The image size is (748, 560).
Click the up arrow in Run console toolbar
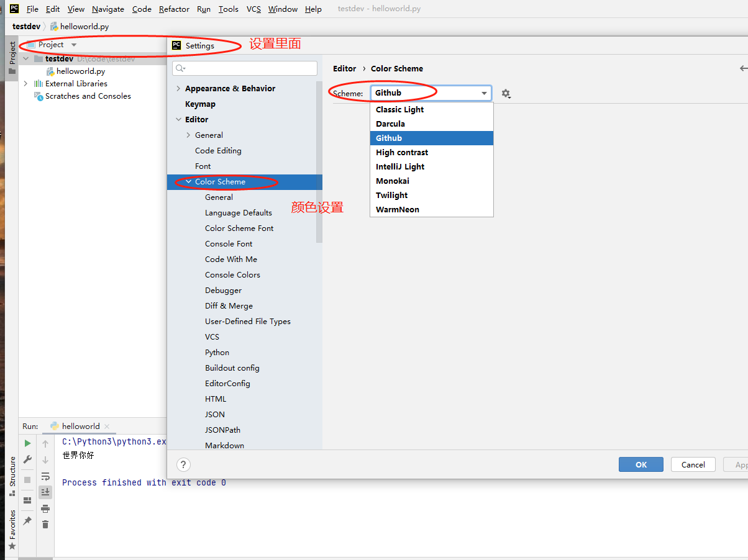point(45,444)
